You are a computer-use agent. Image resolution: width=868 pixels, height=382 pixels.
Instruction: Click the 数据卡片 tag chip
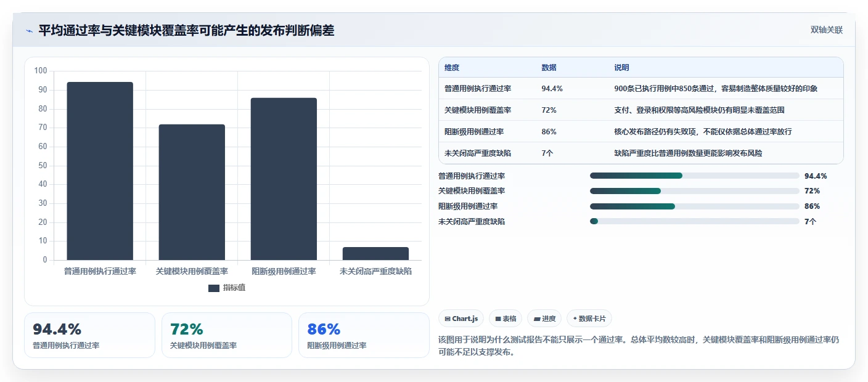pyautogui.click(x=589, y=319)
